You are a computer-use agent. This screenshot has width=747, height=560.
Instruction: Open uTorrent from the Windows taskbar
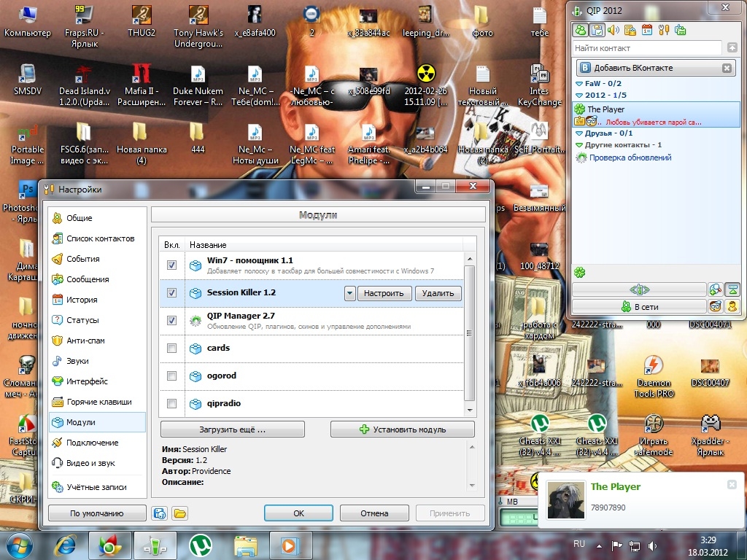(x=201, y=545)
